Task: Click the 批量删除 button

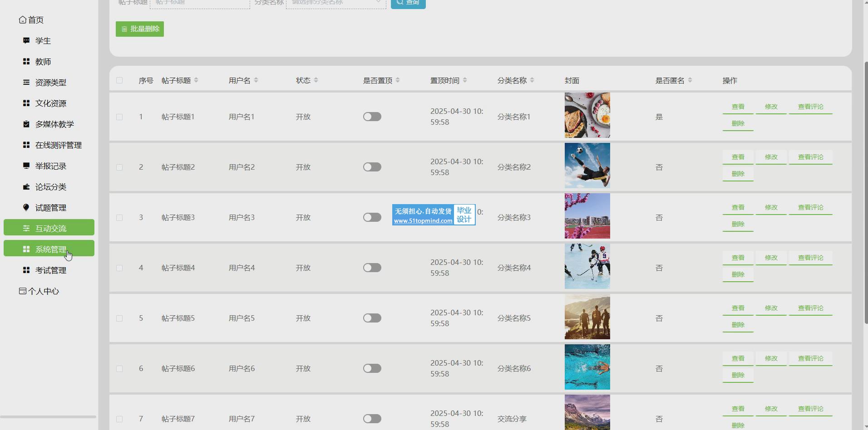Action: (140, 29)
